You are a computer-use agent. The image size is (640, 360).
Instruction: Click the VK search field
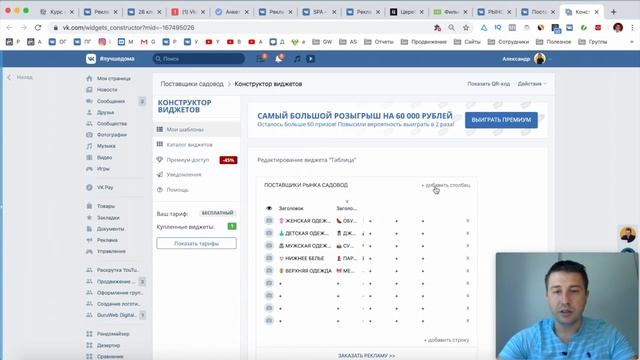[199, 59]
